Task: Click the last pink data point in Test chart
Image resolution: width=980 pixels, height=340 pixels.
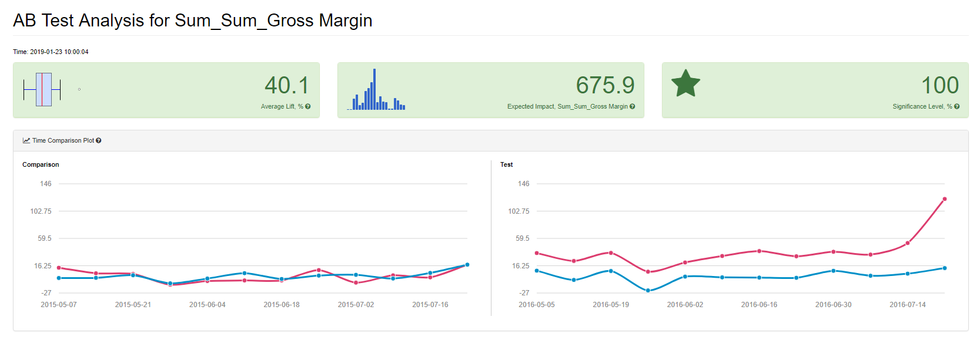Action: (945, 199)
